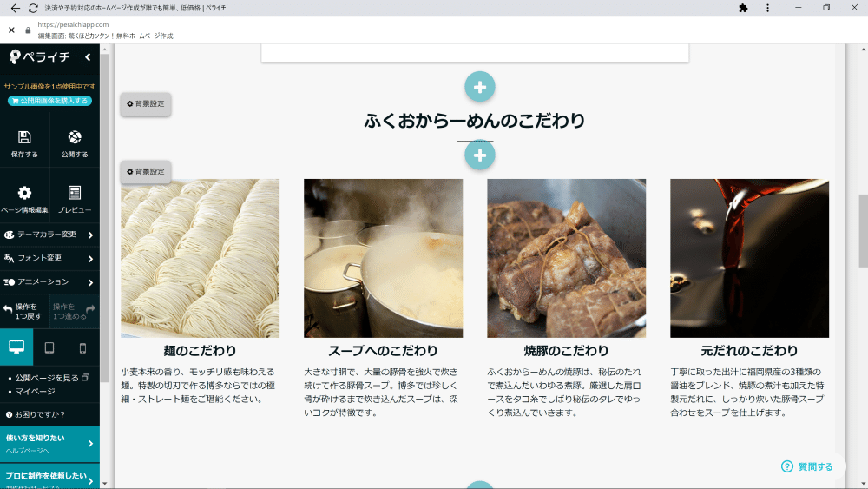Viewport: 868px width, 489px height.
Task: Open the browser extensions puzzle icon
Action: click(744, 8)
